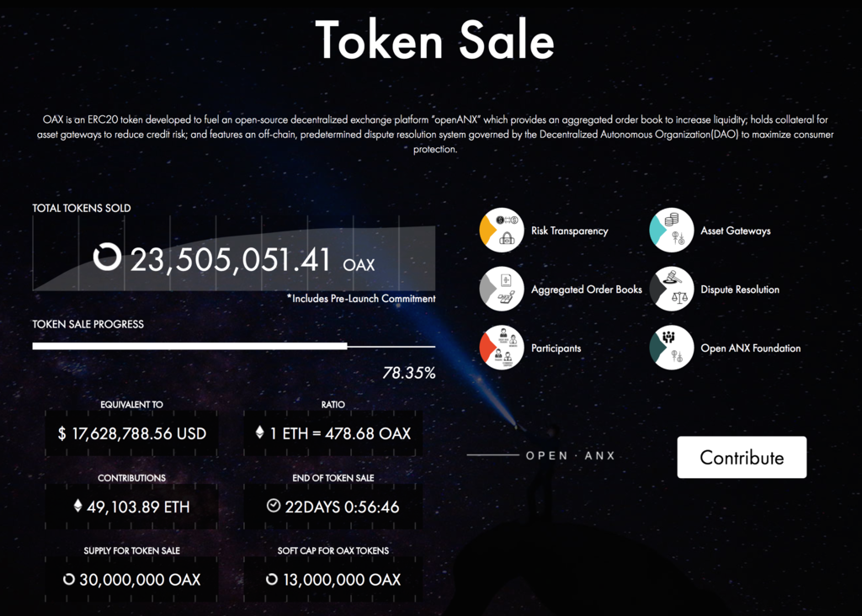Click the OAX ring icon beside total tokens
Viewport: 862px width, 616px height.
click(107, 257)
